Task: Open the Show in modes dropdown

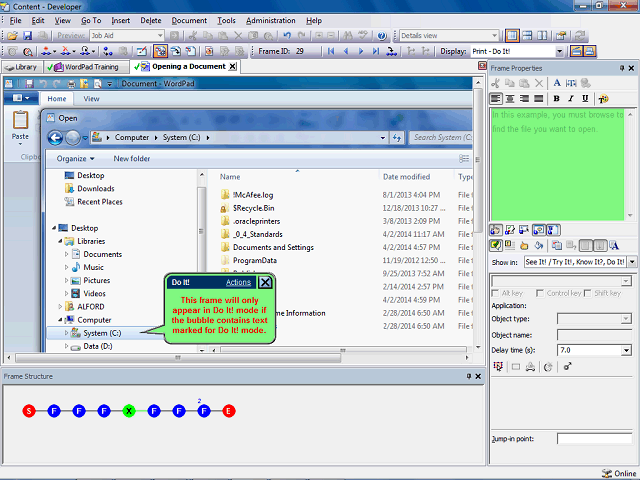Action: point(632,262)
